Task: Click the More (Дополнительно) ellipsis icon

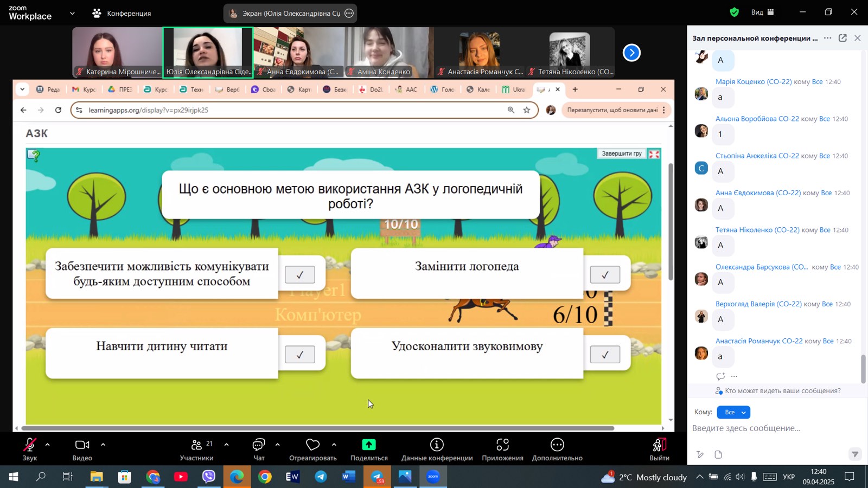Action: tap(557, 445)
